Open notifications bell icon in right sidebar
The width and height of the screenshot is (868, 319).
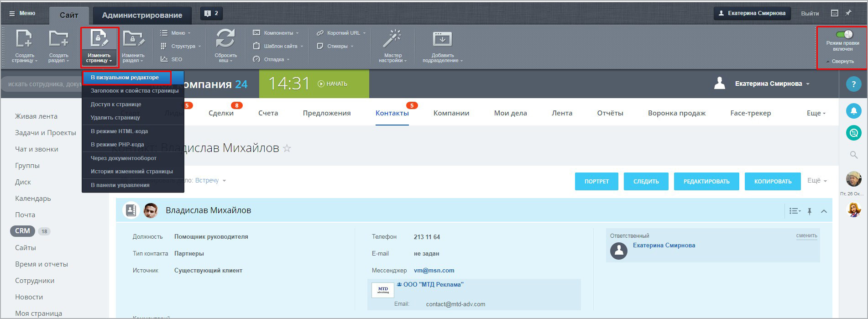point(854,111)
